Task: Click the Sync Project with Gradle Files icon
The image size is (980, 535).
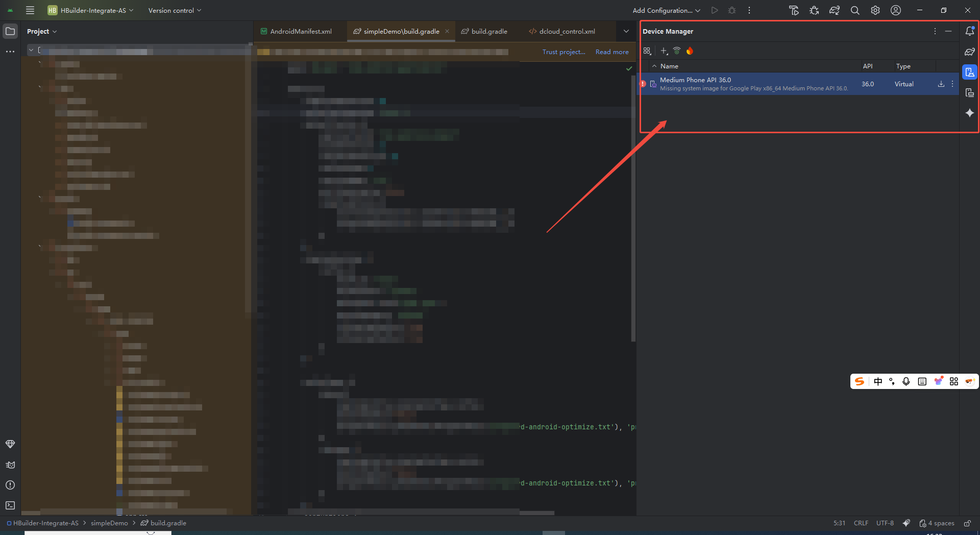Action: (x=834, y=10)
